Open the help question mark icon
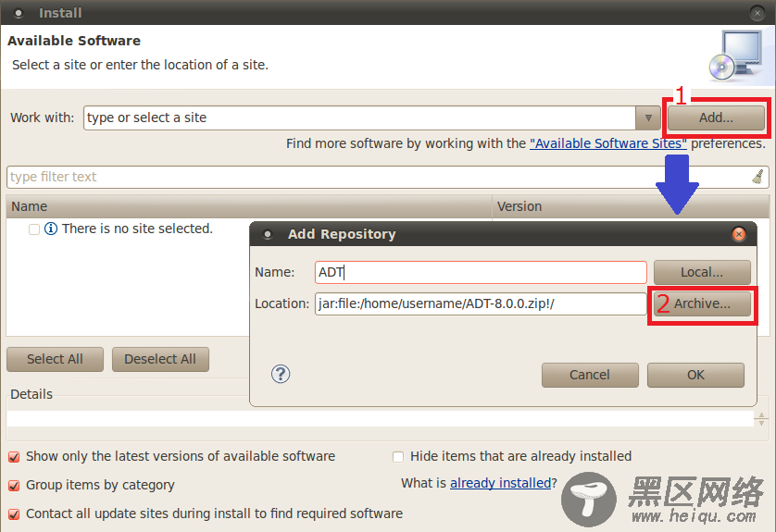Image resolution: width=776 pixels, height=532 pixels. [281, 374]
